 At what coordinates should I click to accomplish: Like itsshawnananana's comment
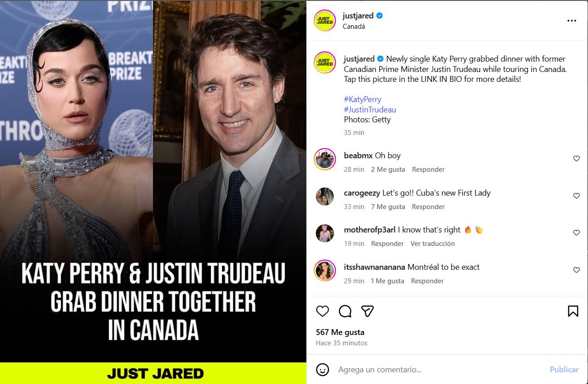[x=576, y=270]
